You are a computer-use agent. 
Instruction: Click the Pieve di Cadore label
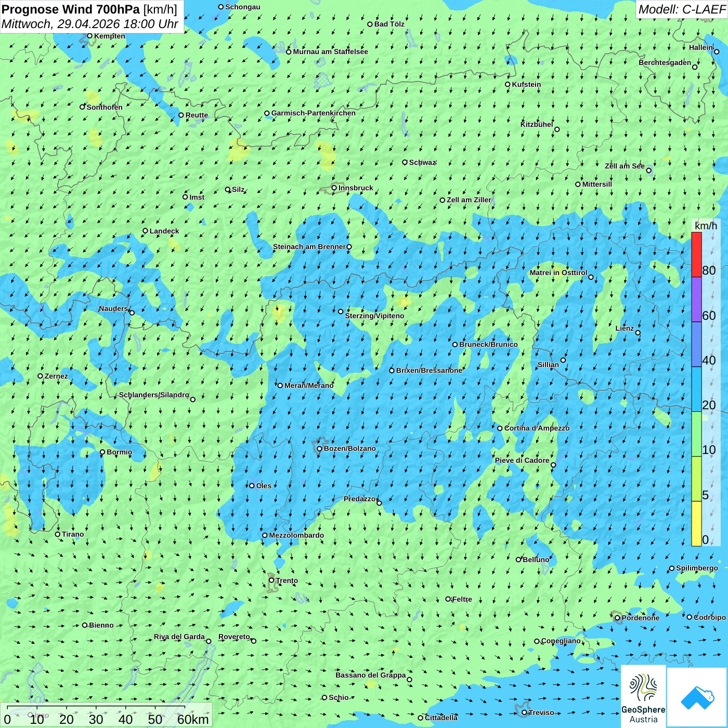[x=522, y=460]
